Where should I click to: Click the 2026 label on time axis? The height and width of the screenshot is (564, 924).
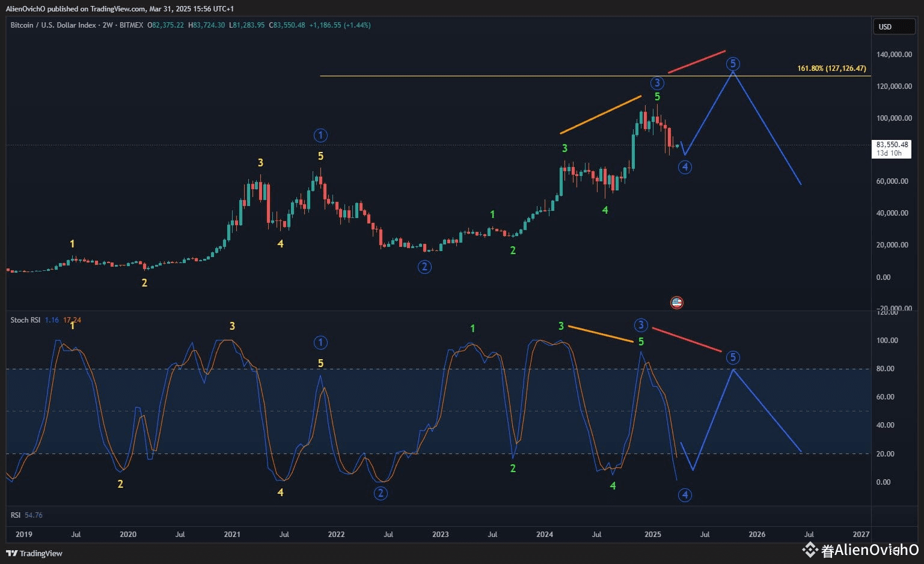[757, 535]
